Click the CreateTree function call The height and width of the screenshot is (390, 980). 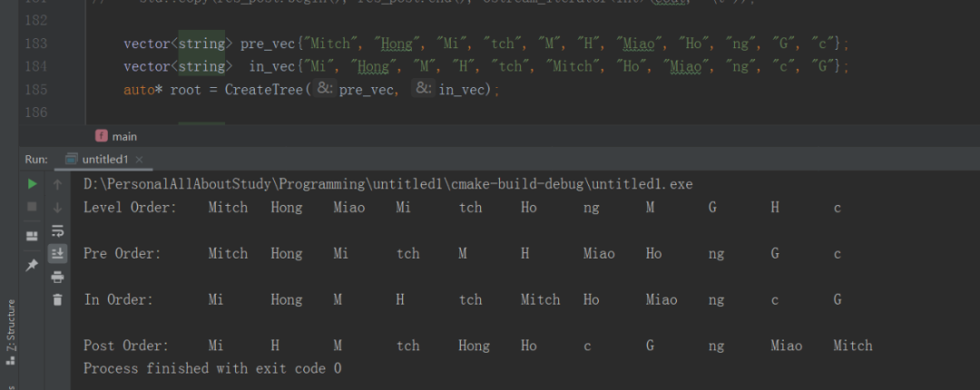(264, 90)
